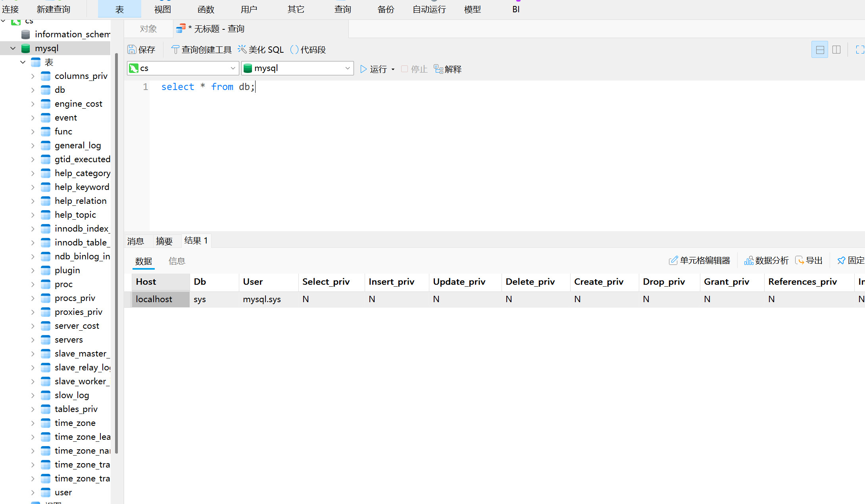Click the Save (保存) icon
The width and height of the screenshot is (865, 504).
(132, 50)
